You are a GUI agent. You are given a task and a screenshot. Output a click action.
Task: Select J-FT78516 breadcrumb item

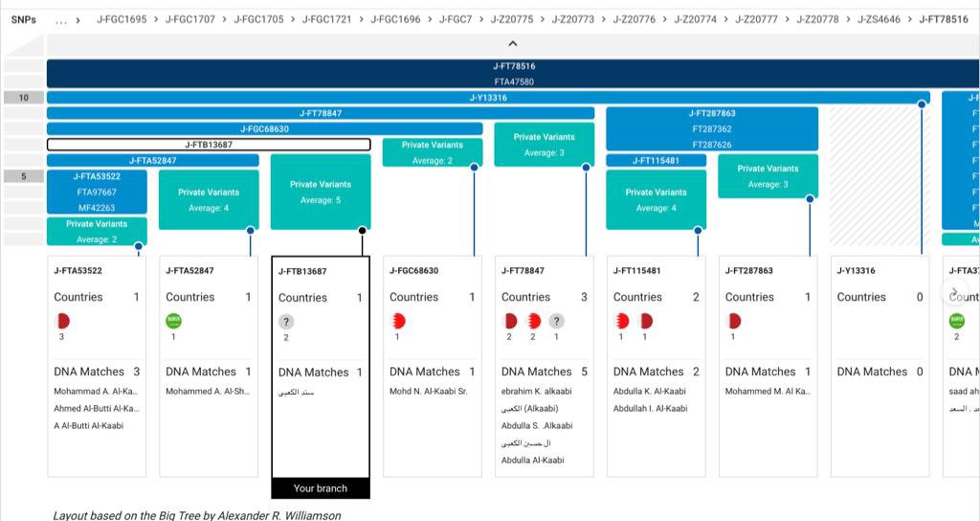[944, 19]
